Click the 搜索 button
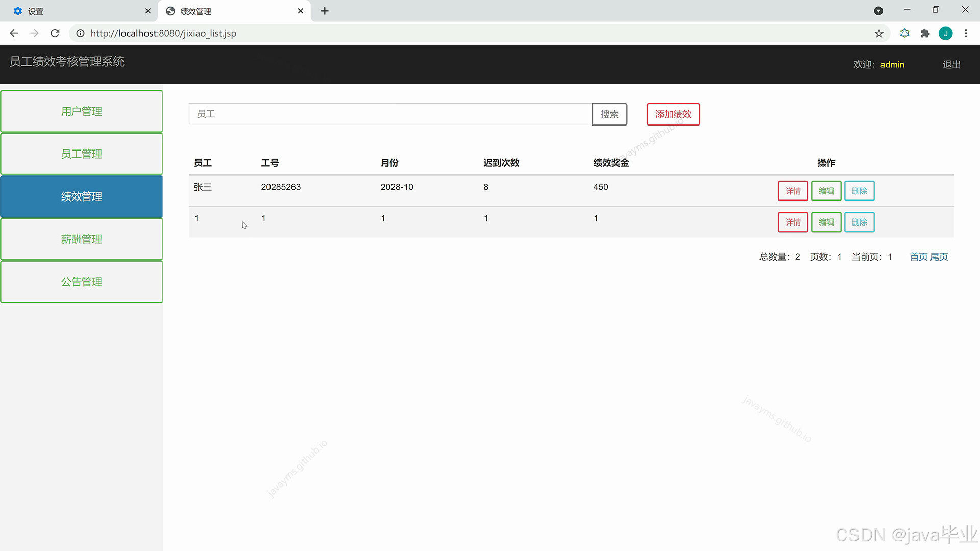980x551 pixels. (x=609, y=114)
